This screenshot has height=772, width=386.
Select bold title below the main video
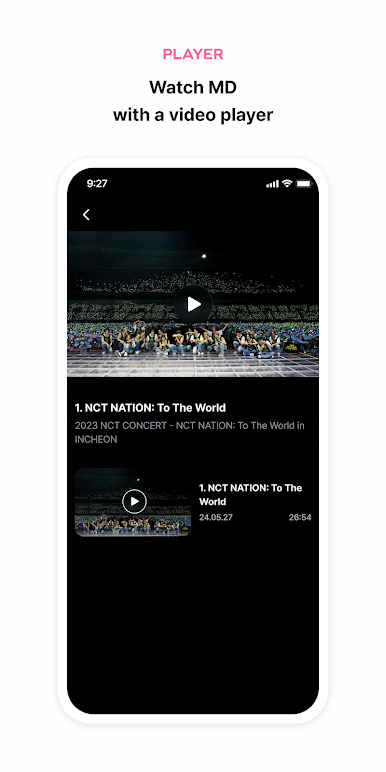150,408
